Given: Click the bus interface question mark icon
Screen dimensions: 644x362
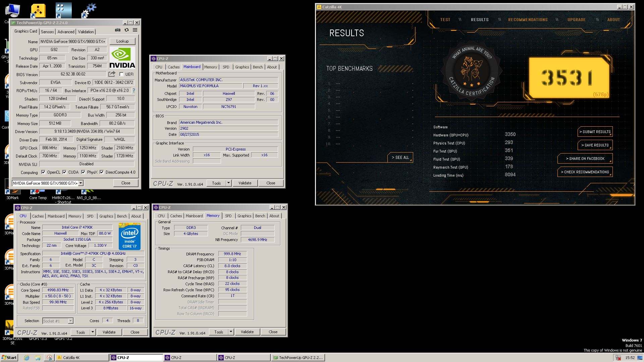Looking at the screenshot, I should tap(134, 90).
